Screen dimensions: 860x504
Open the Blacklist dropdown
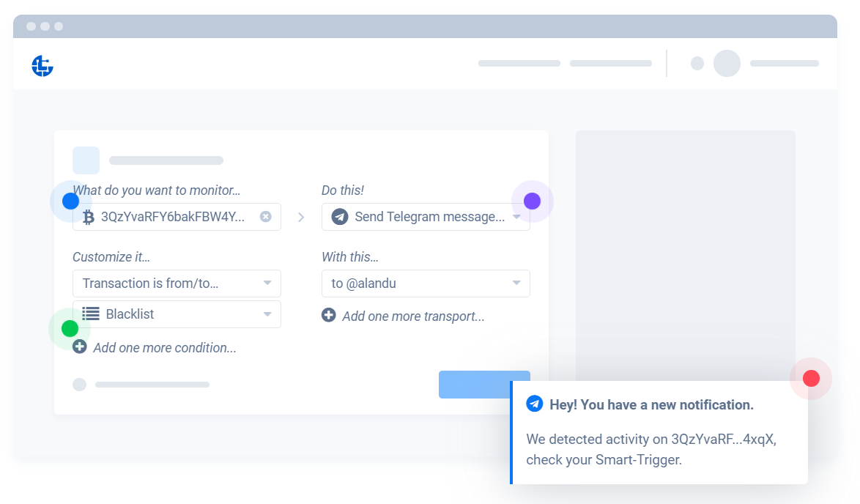point(267,314)
